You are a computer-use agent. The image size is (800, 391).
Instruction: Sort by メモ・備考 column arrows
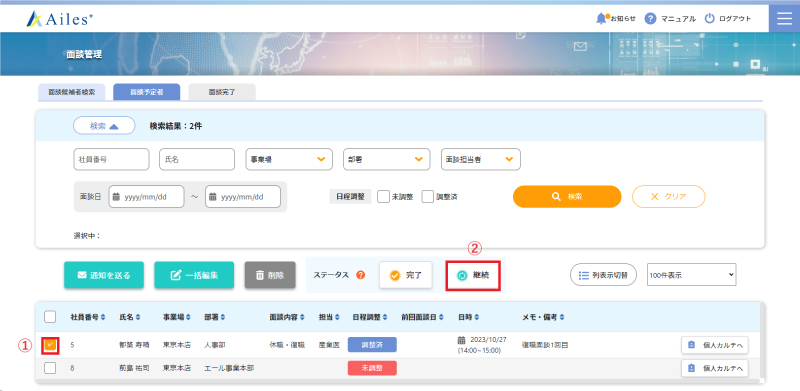coord(562,317)
